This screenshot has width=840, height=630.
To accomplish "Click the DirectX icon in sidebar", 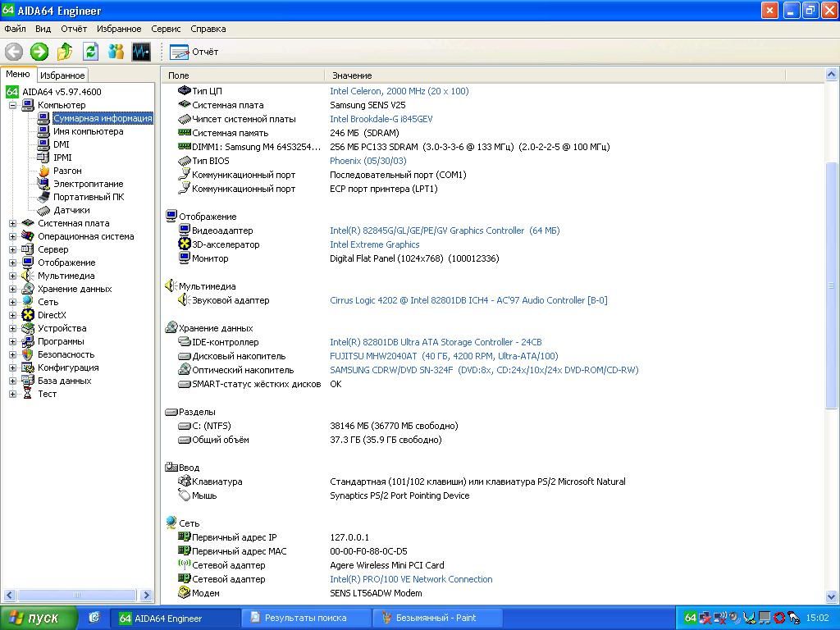I will 28,315.
